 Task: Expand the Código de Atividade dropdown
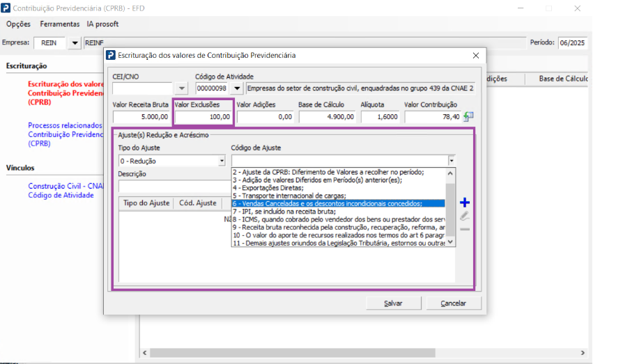click(237, 88)
